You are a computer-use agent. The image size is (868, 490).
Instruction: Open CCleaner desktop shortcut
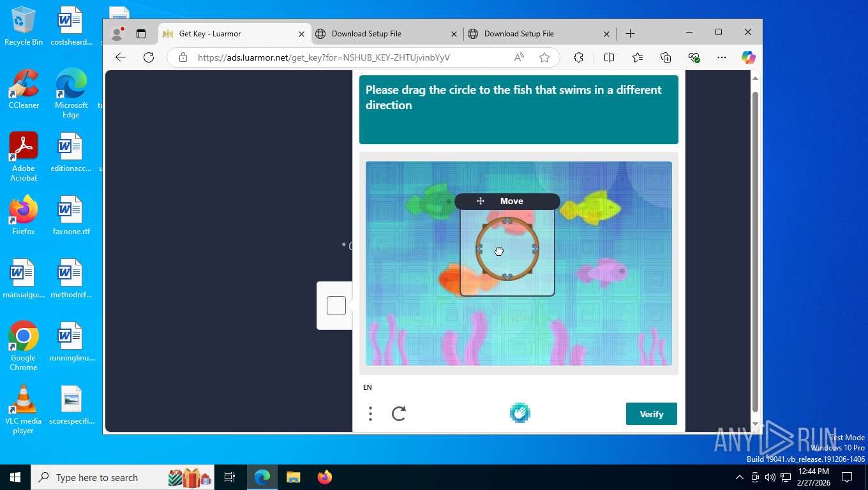pyautogui.click(x=24, y=89)
